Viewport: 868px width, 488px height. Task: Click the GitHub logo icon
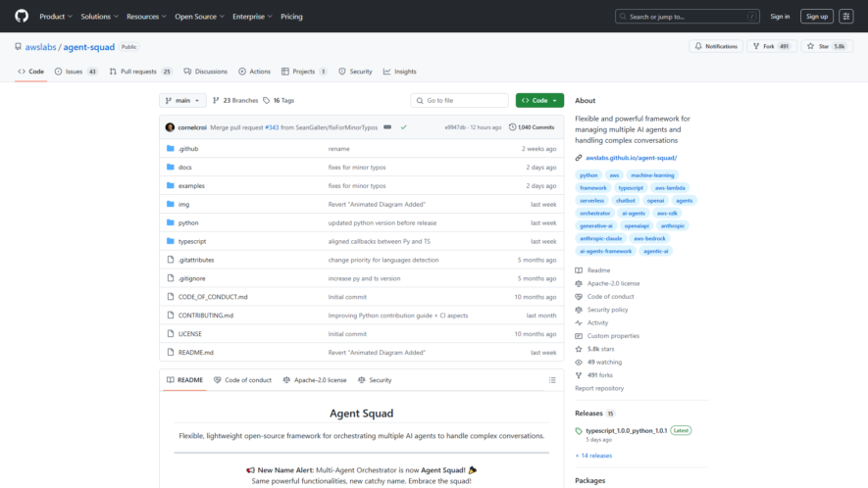click(22, 16)
